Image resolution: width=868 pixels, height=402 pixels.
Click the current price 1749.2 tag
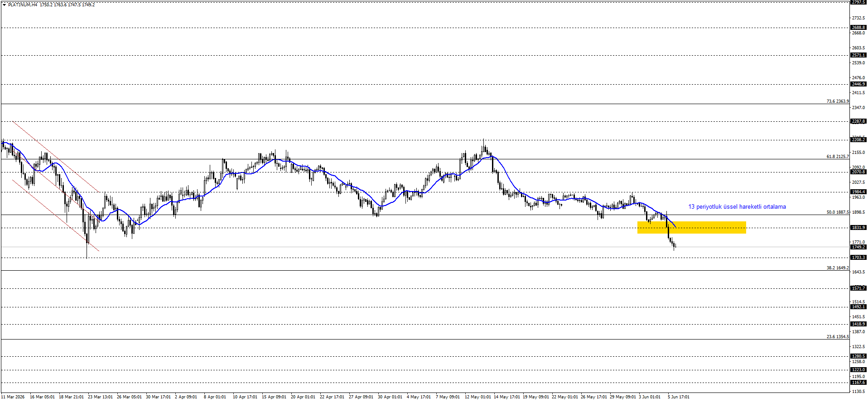[x=858, y=247]
